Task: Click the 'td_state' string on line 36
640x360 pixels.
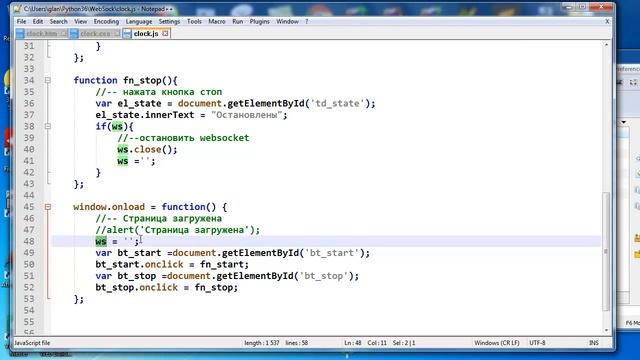Action: coord(337,104)
